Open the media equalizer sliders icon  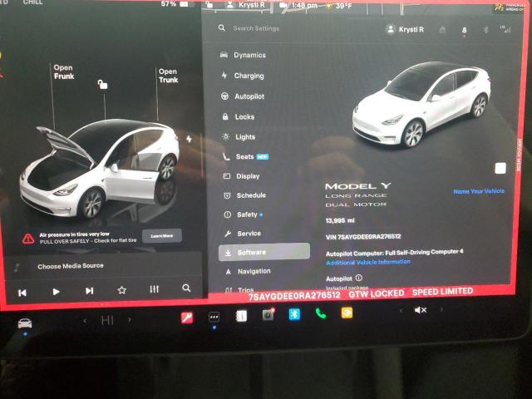155,289
